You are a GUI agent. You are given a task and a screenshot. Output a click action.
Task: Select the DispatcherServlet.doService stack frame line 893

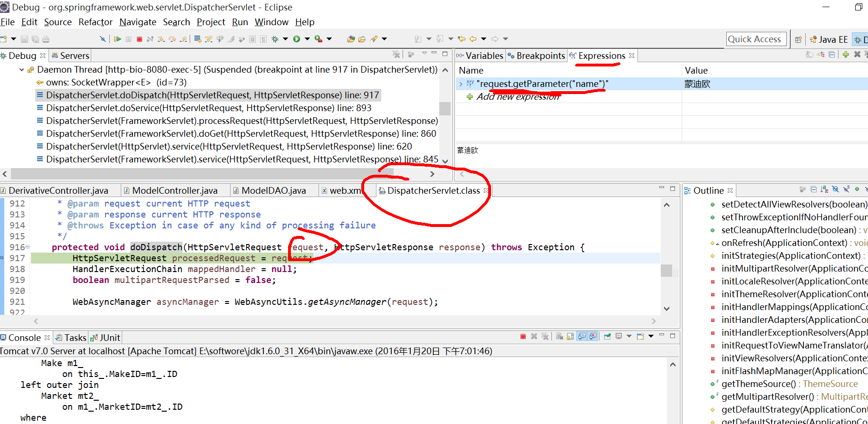click(209, 108)
